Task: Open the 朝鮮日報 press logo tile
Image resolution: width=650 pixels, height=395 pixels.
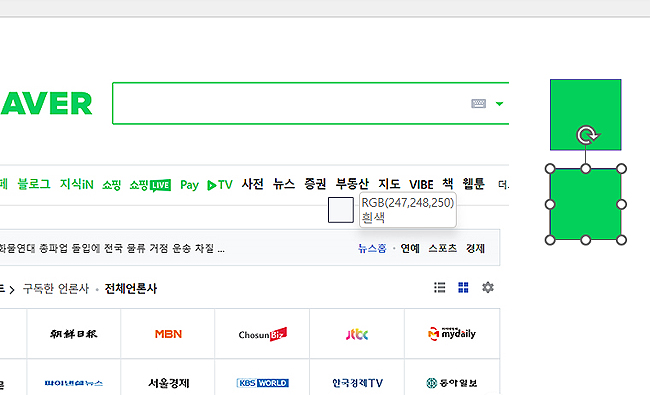Action: point(74,334)
